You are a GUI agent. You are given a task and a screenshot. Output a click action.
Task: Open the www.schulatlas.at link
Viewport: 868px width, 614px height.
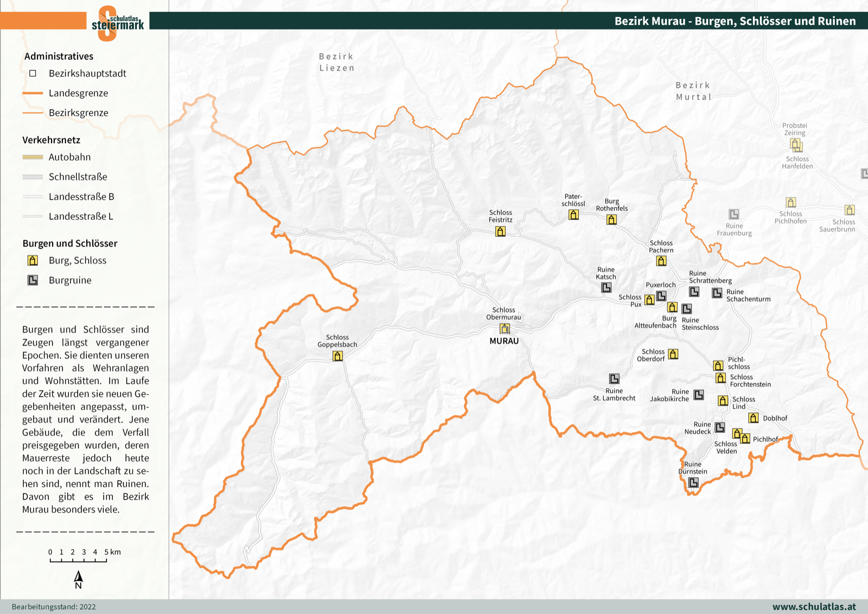click(814, 607)
